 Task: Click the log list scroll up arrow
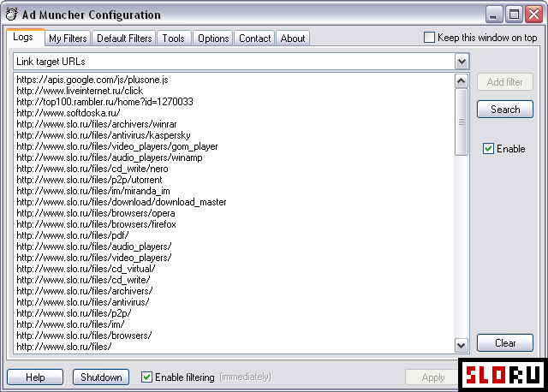[x=462, y=81]
